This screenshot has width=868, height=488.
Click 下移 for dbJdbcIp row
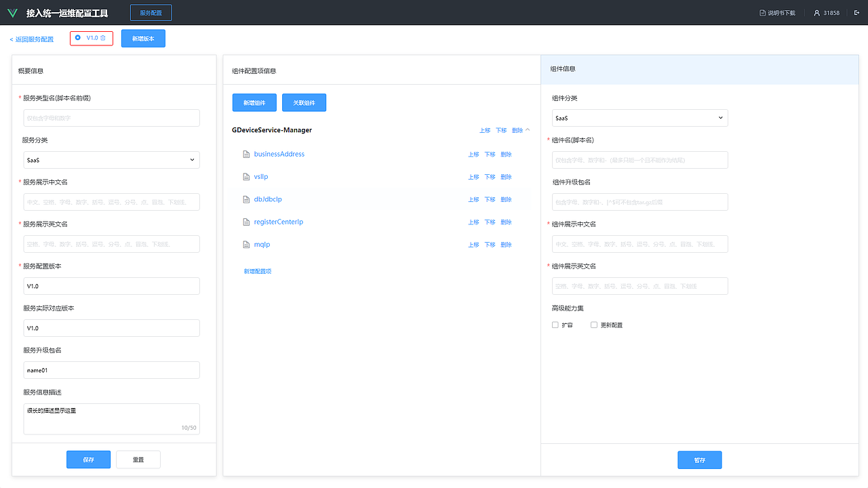(490, 199)
